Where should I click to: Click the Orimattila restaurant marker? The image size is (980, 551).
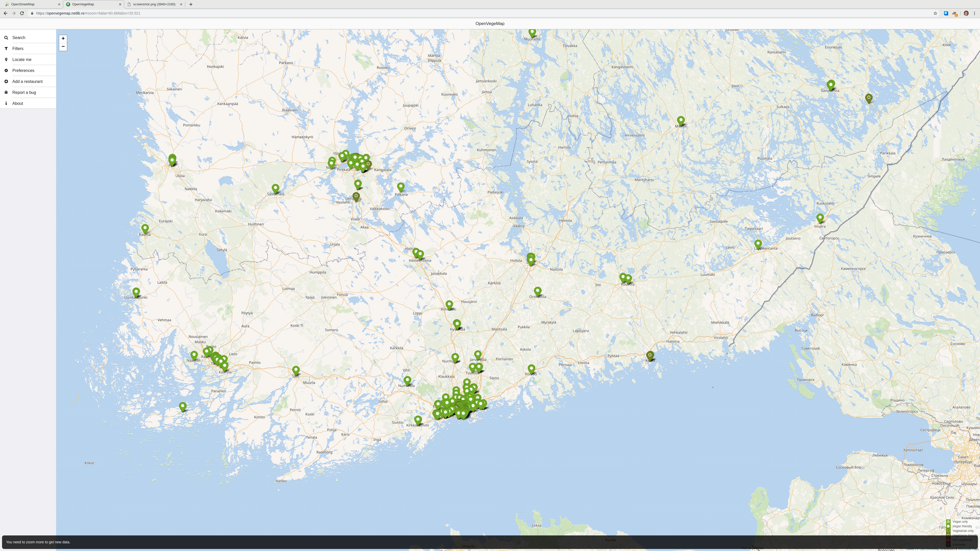(537, 292)
